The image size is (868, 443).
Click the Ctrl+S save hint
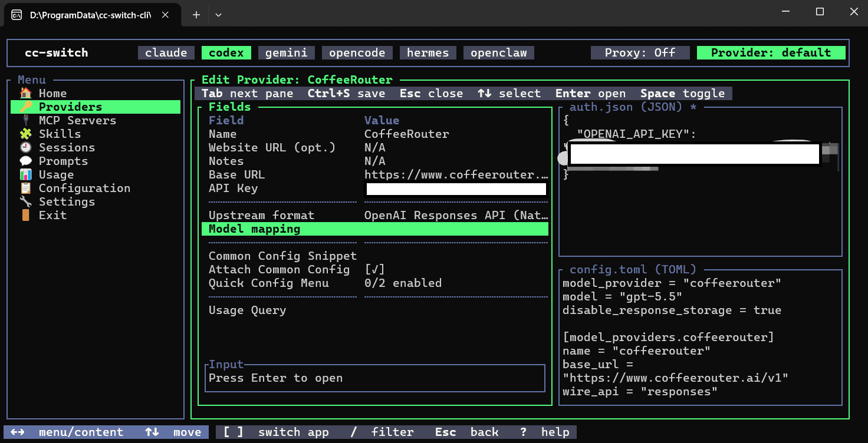pyautogui.click(x=347, y=93)
